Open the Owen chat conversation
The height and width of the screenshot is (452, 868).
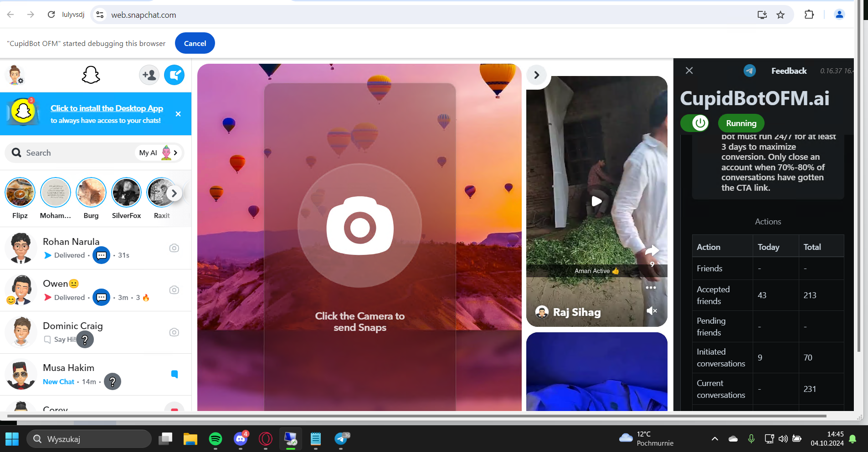[96, 290]
